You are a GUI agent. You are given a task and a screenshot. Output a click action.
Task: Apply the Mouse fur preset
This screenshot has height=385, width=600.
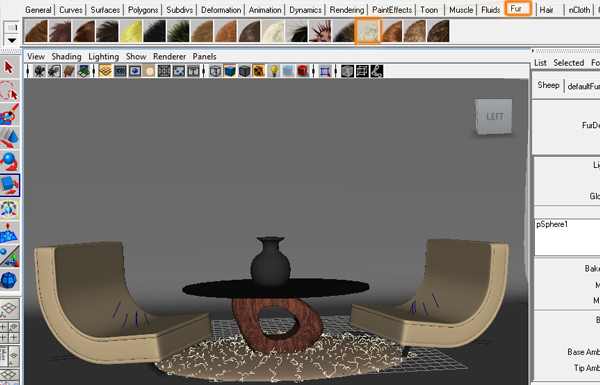click(x=250, y=31)
